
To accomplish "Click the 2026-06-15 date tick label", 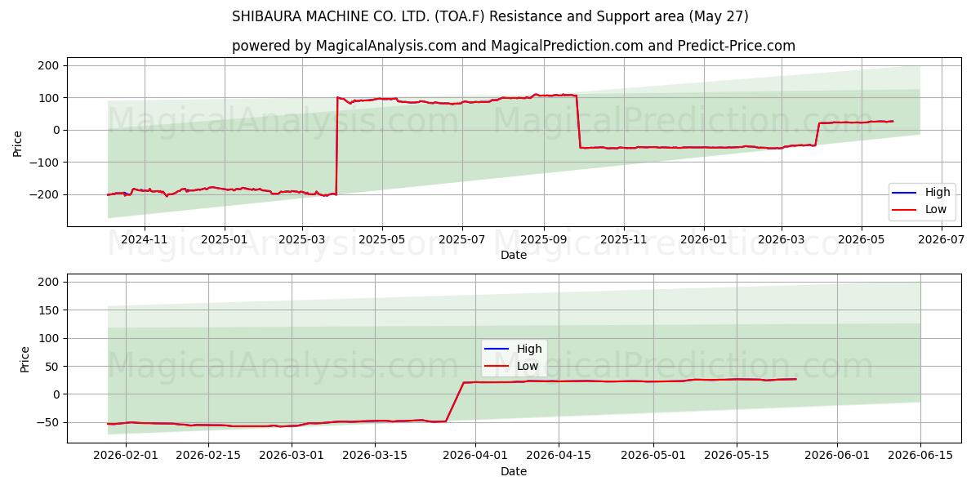I will coord(920,456).
